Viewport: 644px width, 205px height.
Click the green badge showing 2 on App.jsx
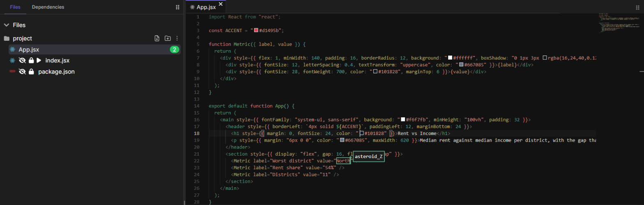pyautogui.click(x=175, y=49)
